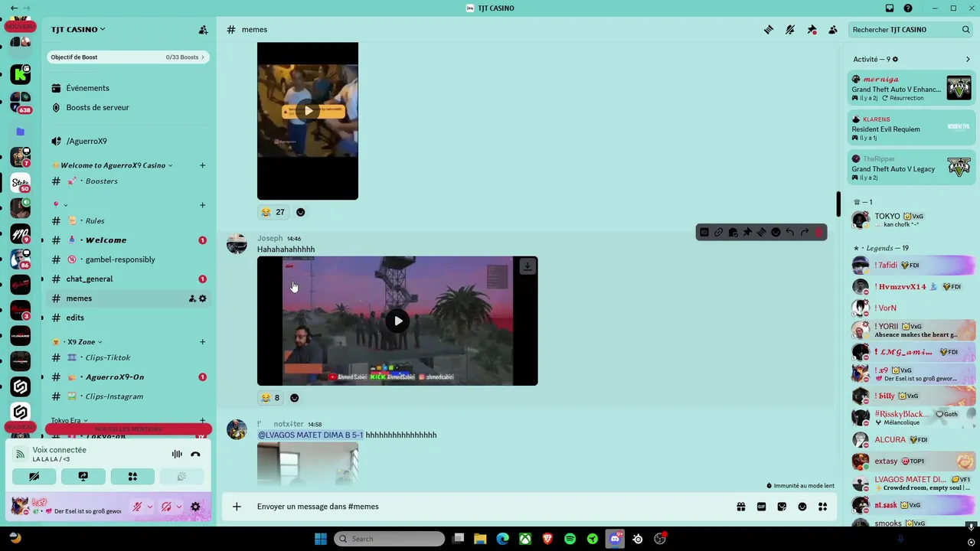Toggle the member list icon

tap(833, 30)
